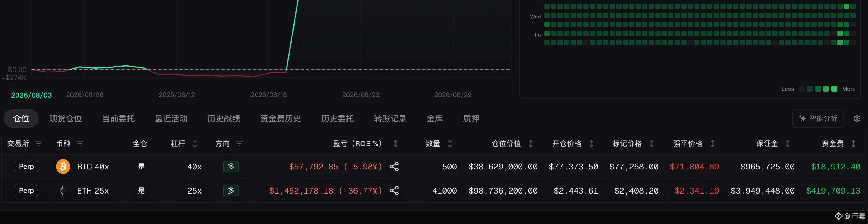Sort by PnL ROE% column

pos(396,144)
